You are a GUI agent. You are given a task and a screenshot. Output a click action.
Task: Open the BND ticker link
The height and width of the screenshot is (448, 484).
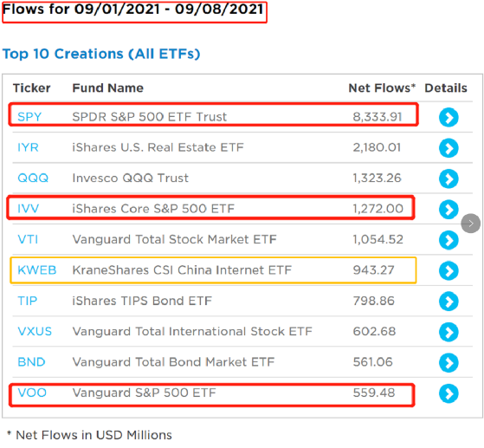[x=31, y=362]
